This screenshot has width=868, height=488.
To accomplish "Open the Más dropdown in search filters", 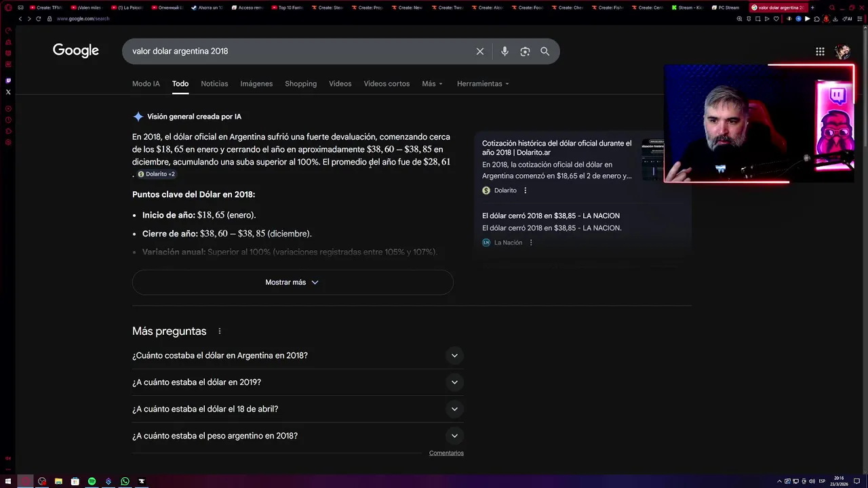I will click(432, 83).
